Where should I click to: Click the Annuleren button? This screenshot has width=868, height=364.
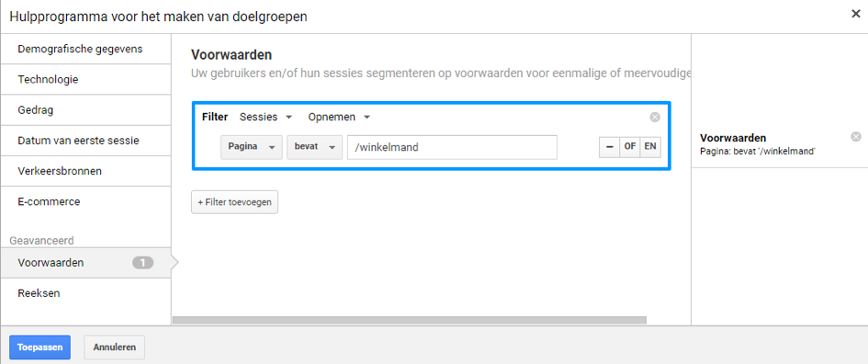click(115, 347)
